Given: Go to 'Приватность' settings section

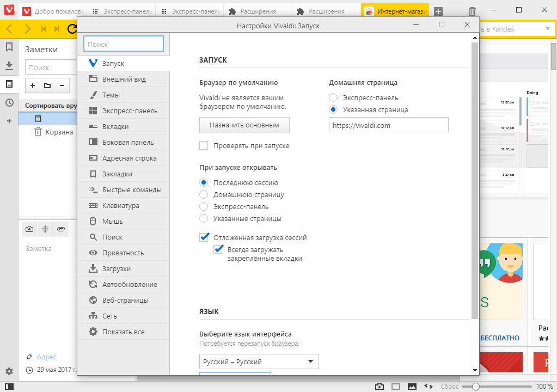Looking at the screenshot, I should 123,253.
